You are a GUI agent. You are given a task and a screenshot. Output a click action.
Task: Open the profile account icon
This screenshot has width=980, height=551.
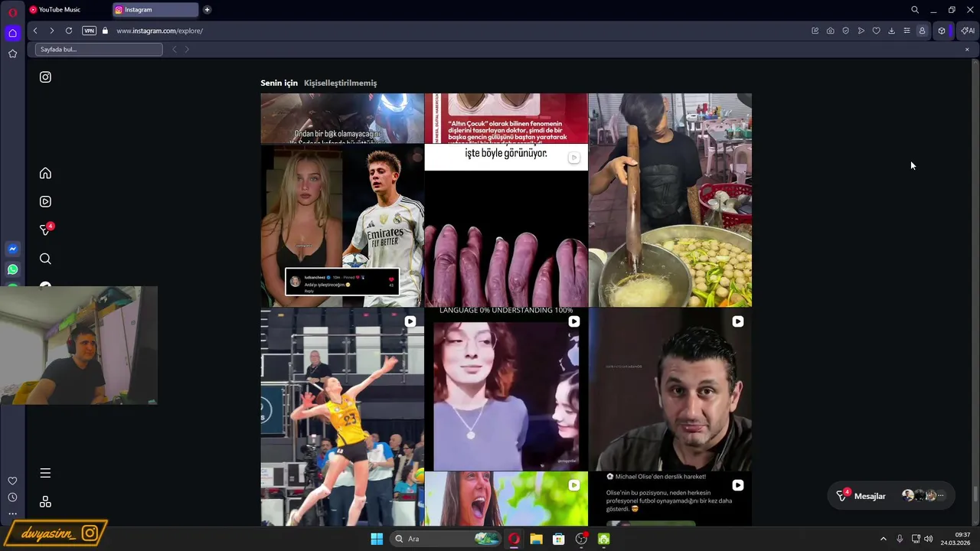tap(922, 31)
